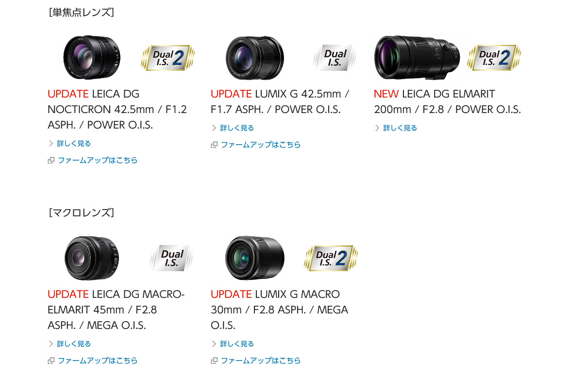Open ファームアップはこちら for MACRO-ELMARIT 45mm
The width and height of the screenshot is (569, 392).
click(98, 361)
